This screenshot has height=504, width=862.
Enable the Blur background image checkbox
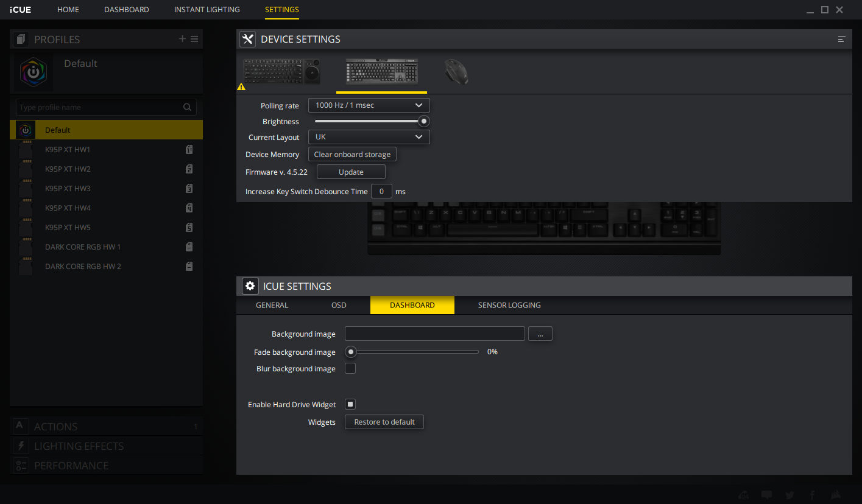[350, 368]
